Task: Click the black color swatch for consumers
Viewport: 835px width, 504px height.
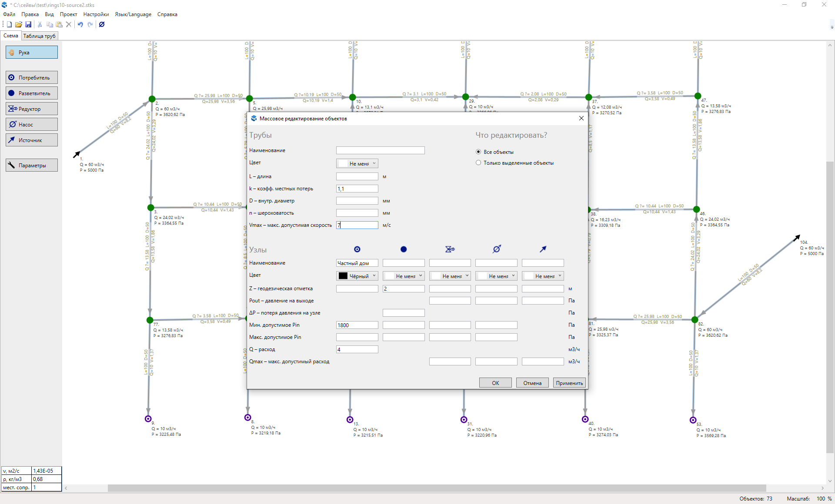Action: click(343, 275)
